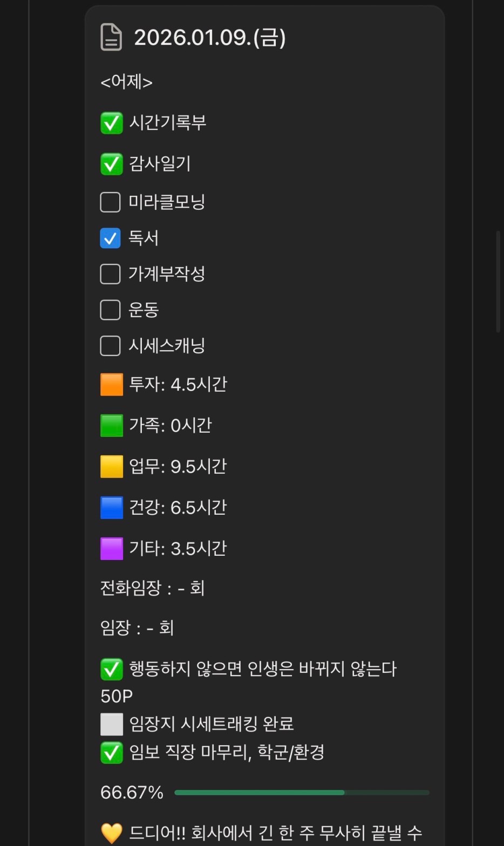This screenshot has width=504, height=846.
Task: Open the 2026.01.09.(금) page title
Action: (209, 37)
